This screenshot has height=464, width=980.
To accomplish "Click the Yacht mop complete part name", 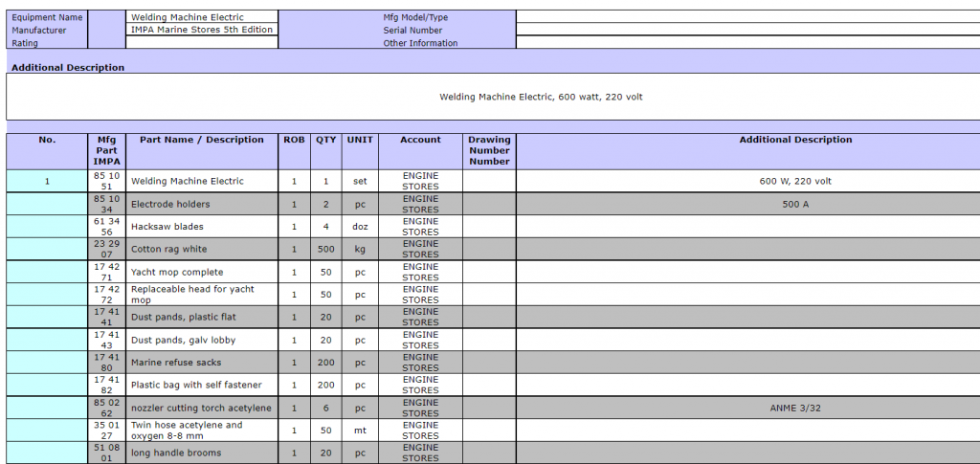I will (177, 273).
